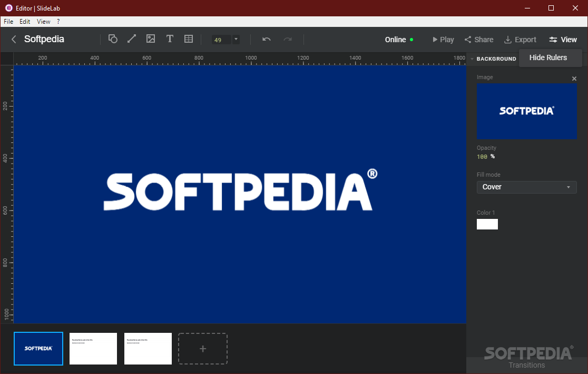Select the line drawing tool

point(132,39)
